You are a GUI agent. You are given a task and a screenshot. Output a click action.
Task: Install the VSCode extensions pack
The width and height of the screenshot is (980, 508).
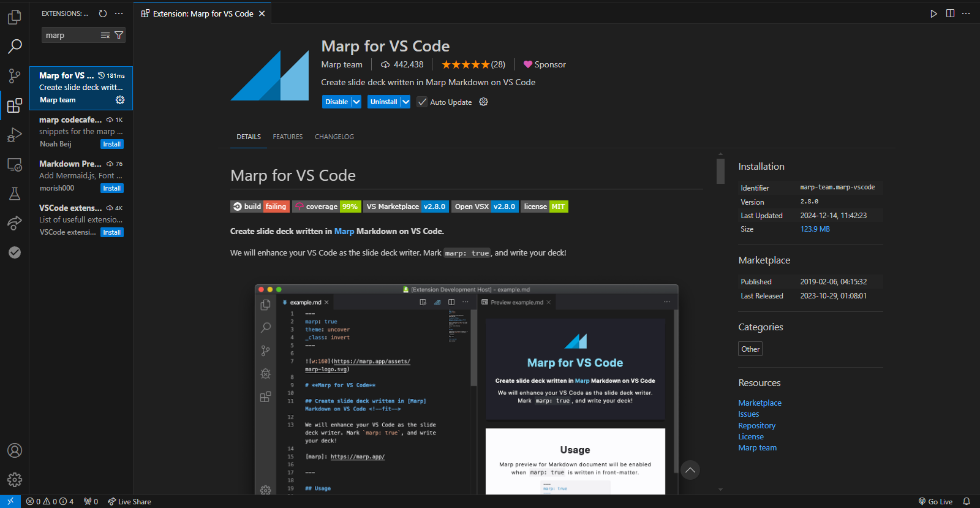(112, 232)
